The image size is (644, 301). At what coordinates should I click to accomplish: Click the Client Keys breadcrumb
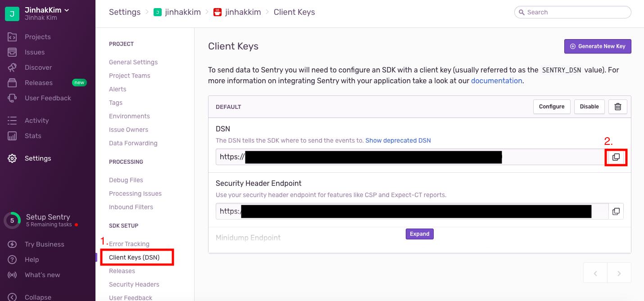coord(294,12)
